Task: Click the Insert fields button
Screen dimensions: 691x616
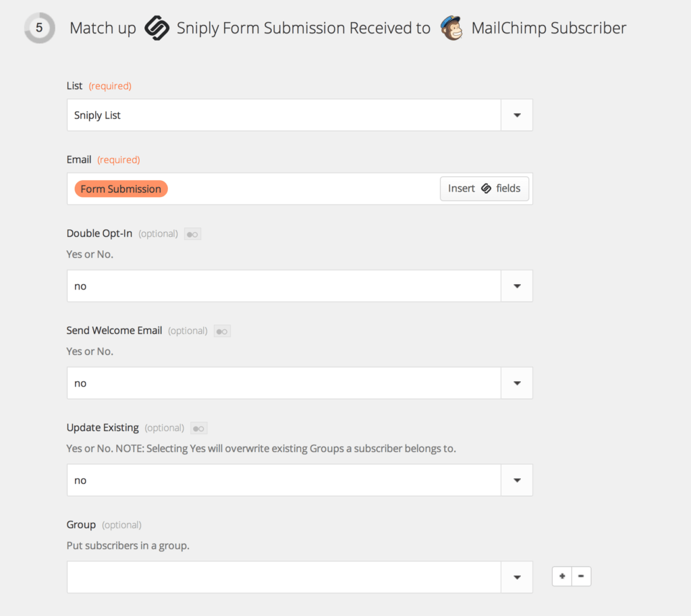Action: click(x=484, y=189)
